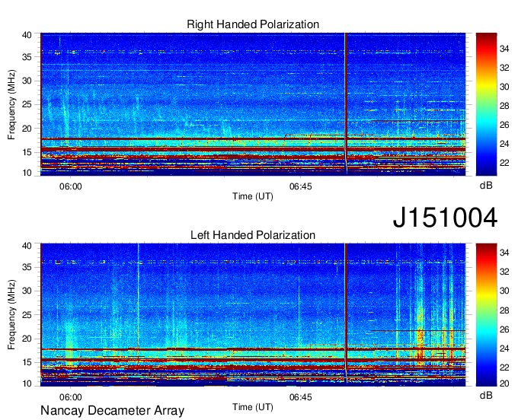Click the Left Handed Polarization title
Viewport: 518px width, 420px height.
tap(253, 235)
